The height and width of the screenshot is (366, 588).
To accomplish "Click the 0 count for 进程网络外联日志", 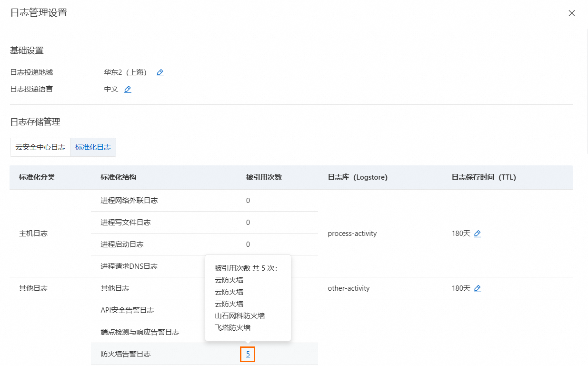I will click(248, 201).
